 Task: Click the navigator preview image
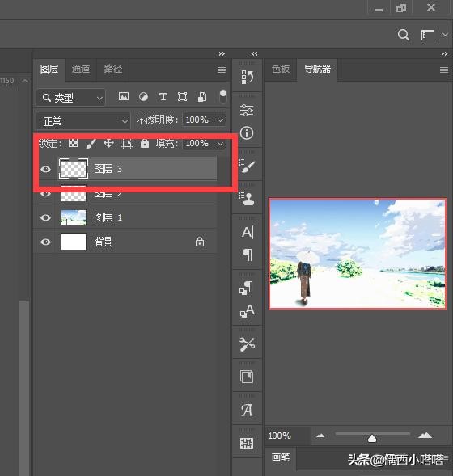(358, 254)
